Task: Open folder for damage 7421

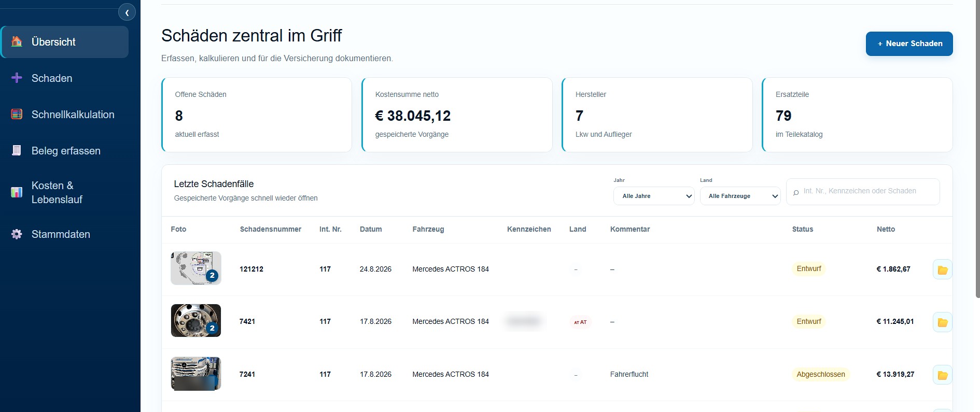Action: pyautogui.click(x=942, y=322)
